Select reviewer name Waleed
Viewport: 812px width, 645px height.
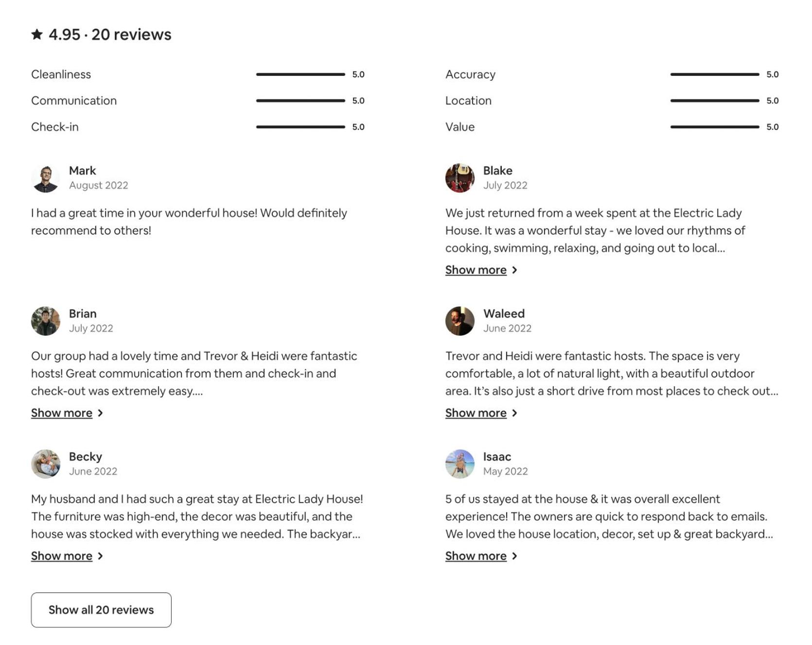click(x=504, y=314)
